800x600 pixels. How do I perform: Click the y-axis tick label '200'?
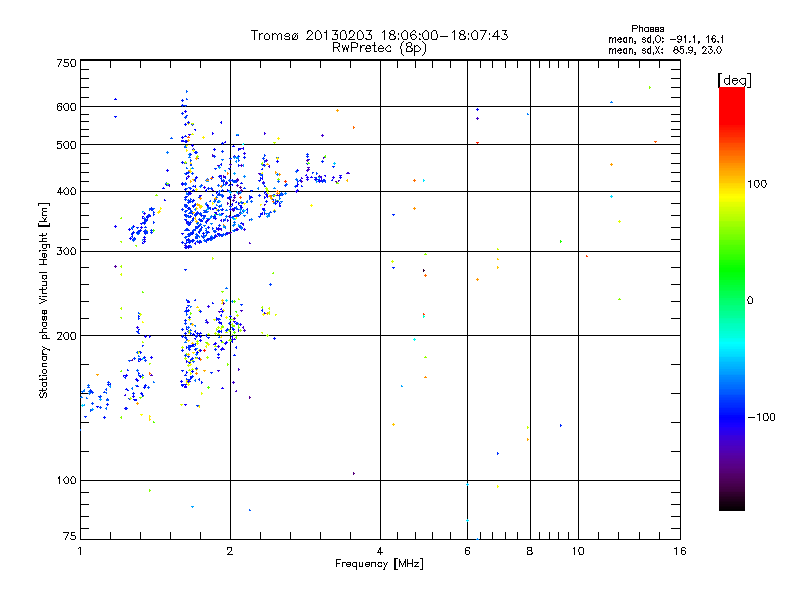point(67,336)
